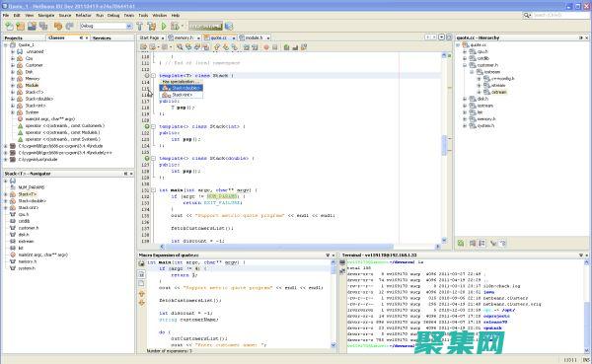Expand the System class node in Classes
The image size is (592, 364).
click(x=13, y=112)
